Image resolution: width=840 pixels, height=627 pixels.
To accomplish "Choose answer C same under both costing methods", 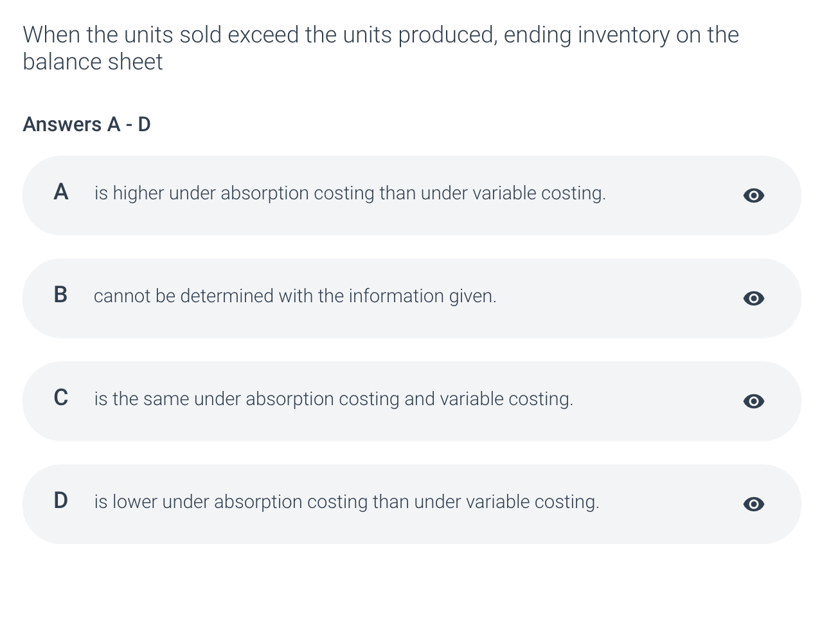I will [334, 399].
